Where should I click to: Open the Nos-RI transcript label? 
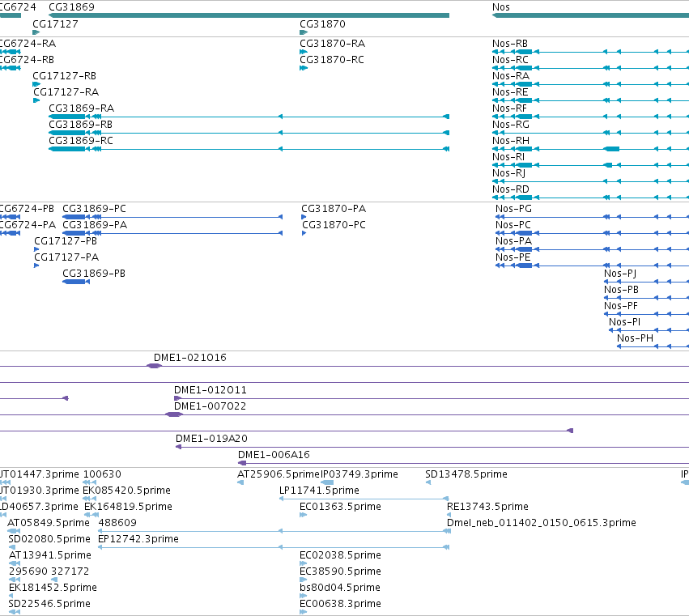(x=508, y=157)
